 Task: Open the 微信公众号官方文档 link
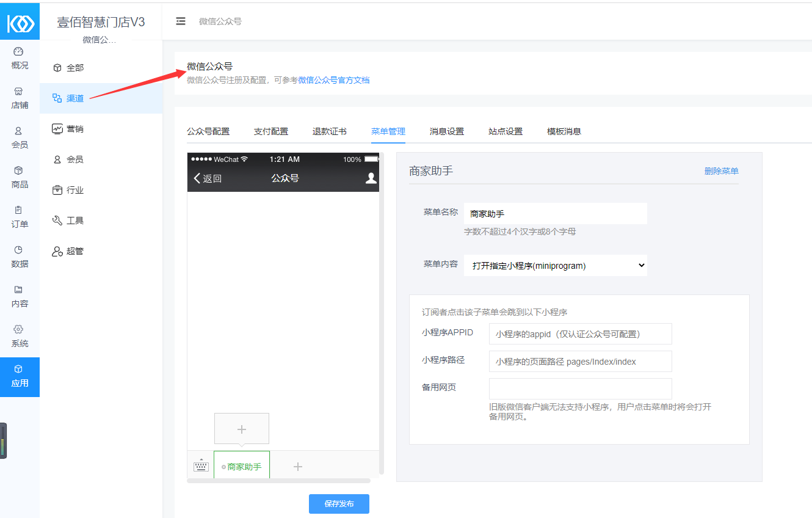point(333,80)
